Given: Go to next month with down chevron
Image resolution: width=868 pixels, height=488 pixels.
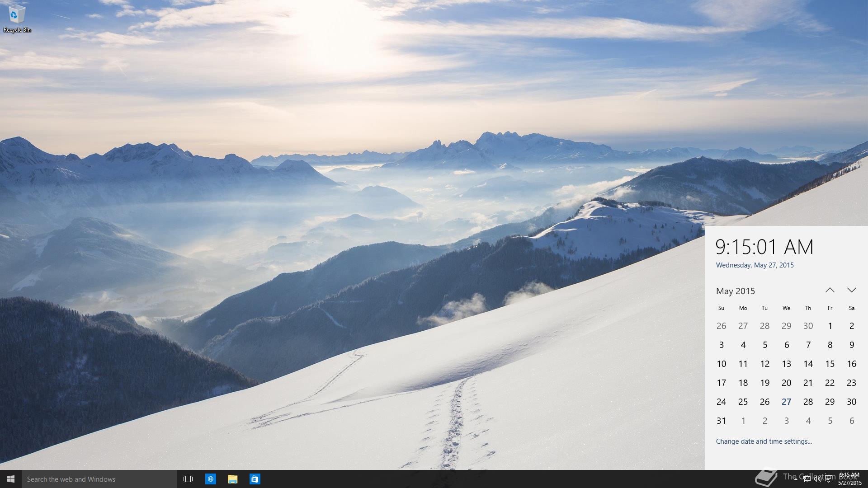Looking at the screenshot, I should click(x=852, y=290).
